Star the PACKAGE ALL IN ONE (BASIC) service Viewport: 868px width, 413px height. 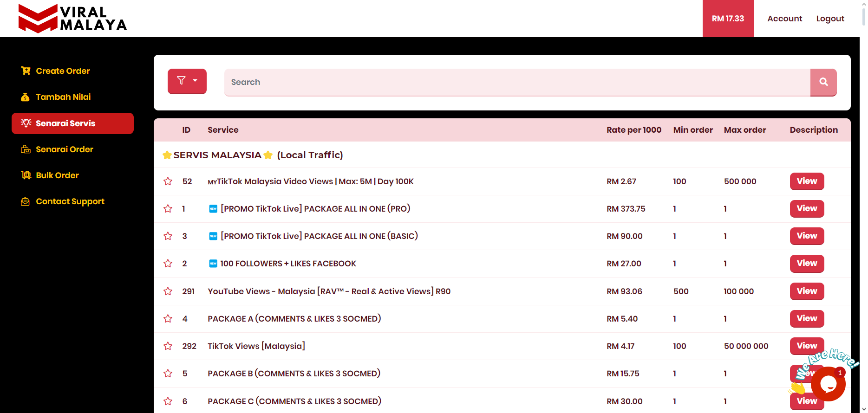(168, 236)
